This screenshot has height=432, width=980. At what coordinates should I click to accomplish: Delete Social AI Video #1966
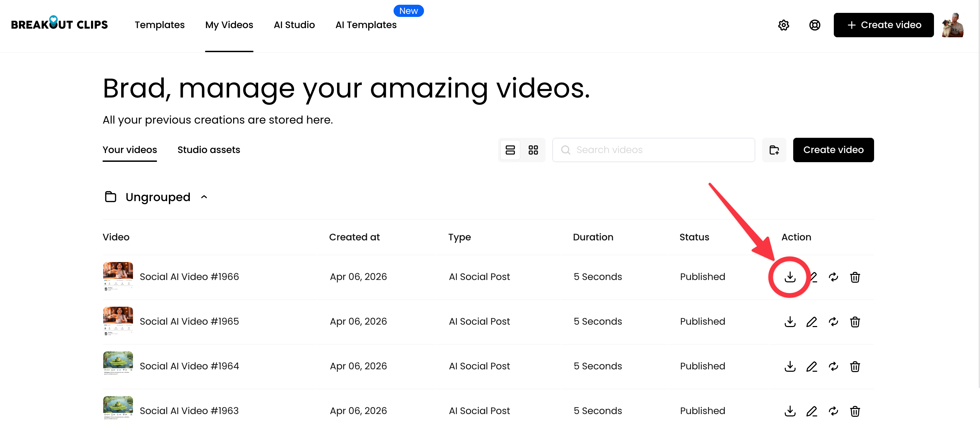[x=855, y=277]
